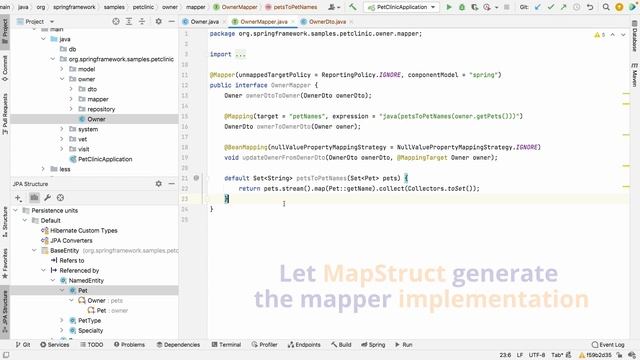Click the wrench settings icon in JPA Structure
Screen dimensions: 640x360
coord(47,198)
